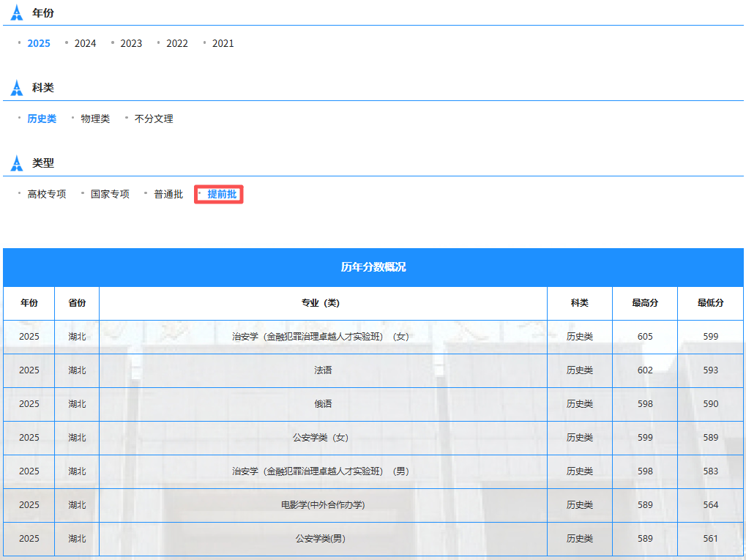Click lowest score 599 in first row
The image size is (746, 560).
click(711, 337)
